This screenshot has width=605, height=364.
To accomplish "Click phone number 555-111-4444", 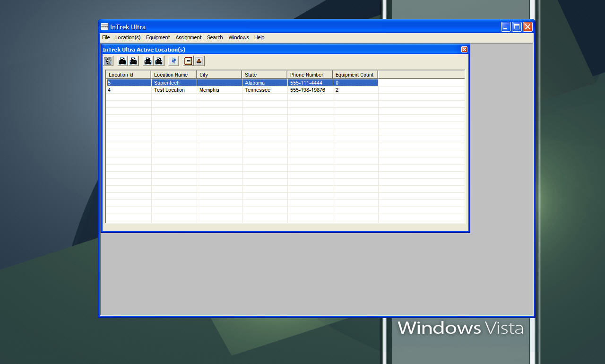I will coord(310,83).
